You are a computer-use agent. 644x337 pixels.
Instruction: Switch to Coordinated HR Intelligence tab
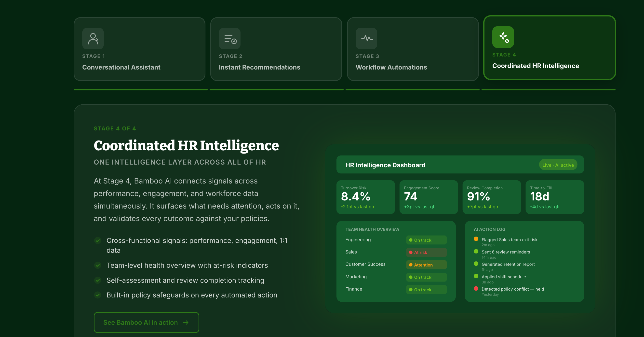550,48
